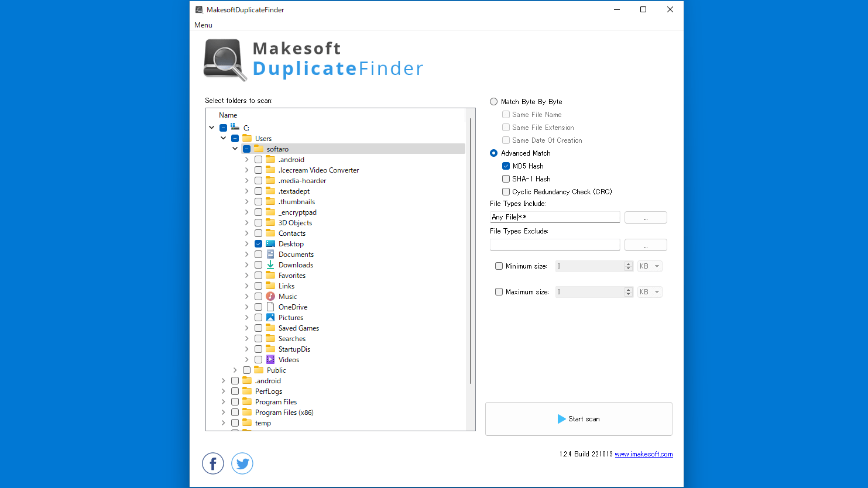Click the Users folder icon
Viewport: 868px width, 488px height.
click(x=247, y=138)
